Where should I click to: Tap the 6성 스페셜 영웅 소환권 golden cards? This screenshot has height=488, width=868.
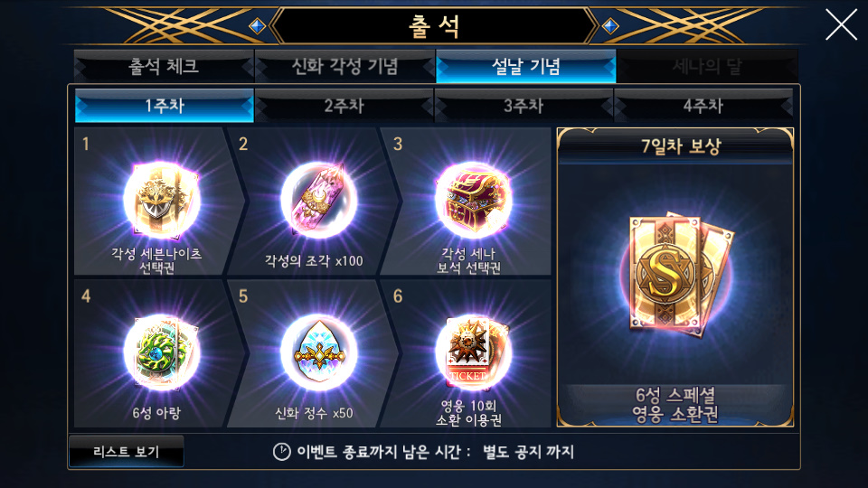pyautogui.click(x=679, y=274)
